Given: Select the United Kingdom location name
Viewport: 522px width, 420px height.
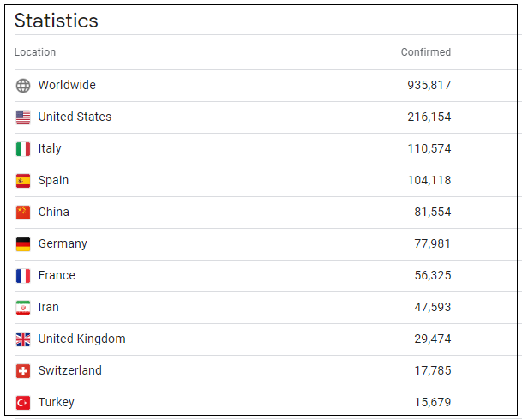Looking at the screenshot, I should click(x=81, y=339).
